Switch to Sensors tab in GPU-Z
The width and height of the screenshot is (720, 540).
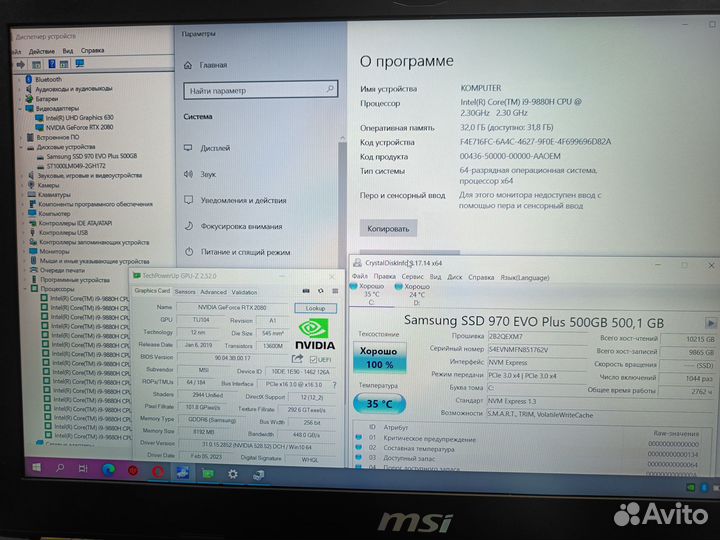[185, 292]
